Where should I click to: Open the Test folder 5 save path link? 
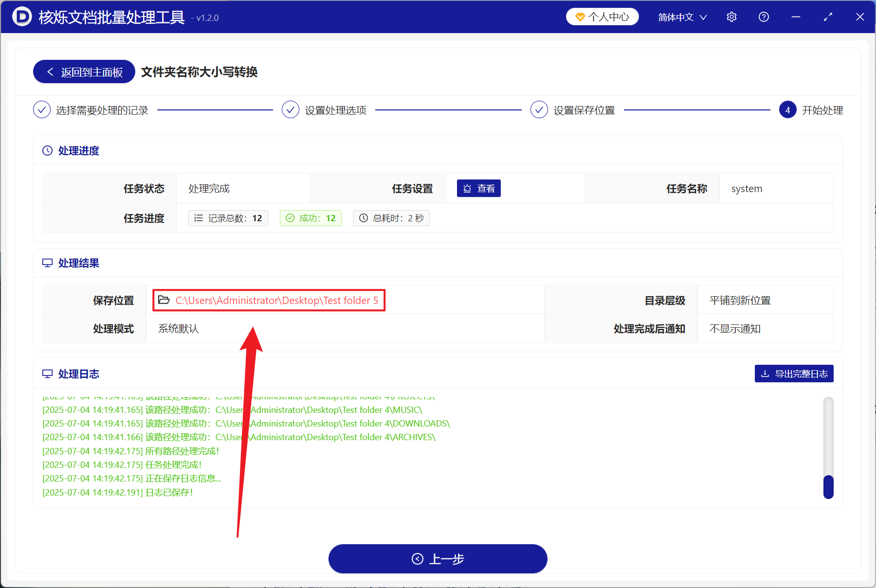click(276, 301)
